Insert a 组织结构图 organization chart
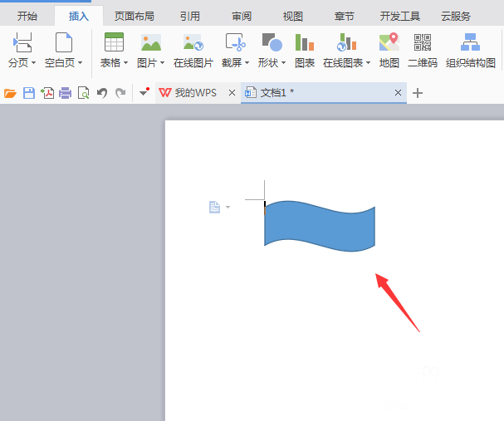The image size is (504, 421). pos(470,42)
